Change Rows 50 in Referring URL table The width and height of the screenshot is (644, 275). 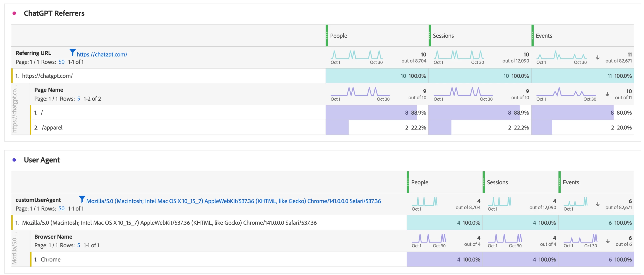[61, 62]
